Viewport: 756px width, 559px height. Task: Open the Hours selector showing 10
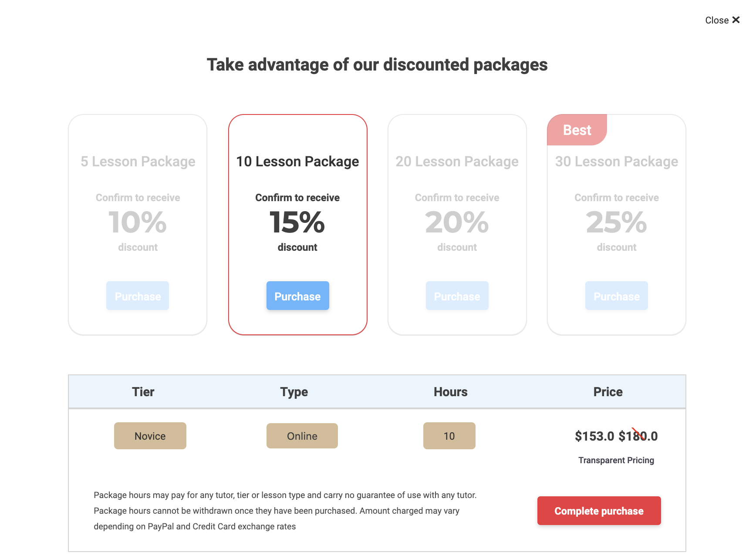coord(449,436)
